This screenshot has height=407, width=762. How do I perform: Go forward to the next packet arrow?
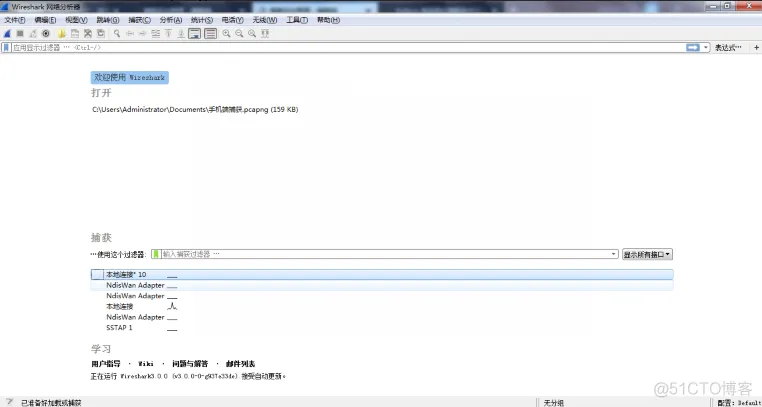142,34
